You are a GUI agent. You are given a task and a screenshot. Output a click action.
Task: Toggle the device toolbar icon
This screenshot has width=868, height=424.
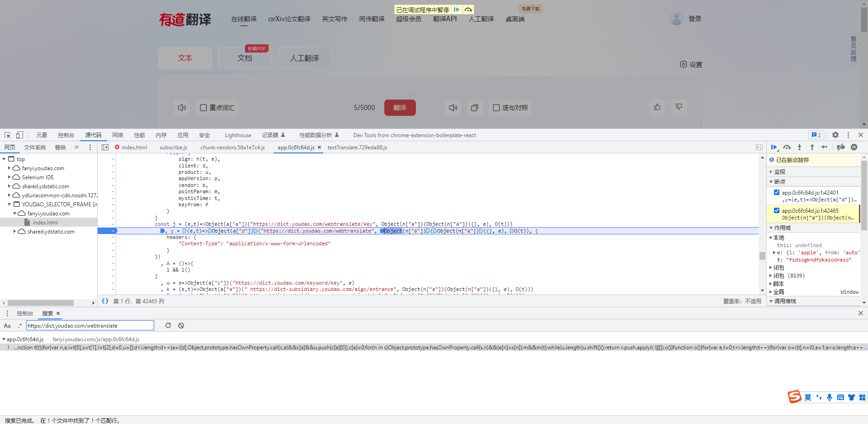[19, 135]
